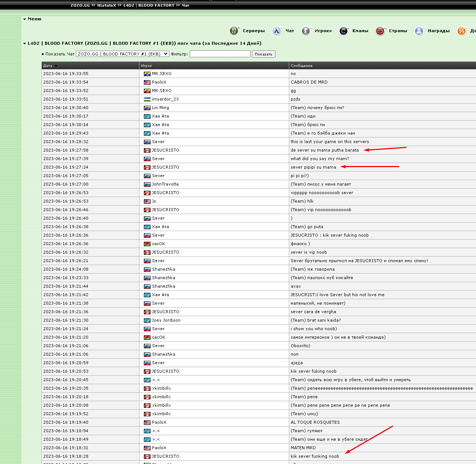Click the orange icon right of Награды
476x464 pixels.
pyautogui.click(x=462, y=31)
